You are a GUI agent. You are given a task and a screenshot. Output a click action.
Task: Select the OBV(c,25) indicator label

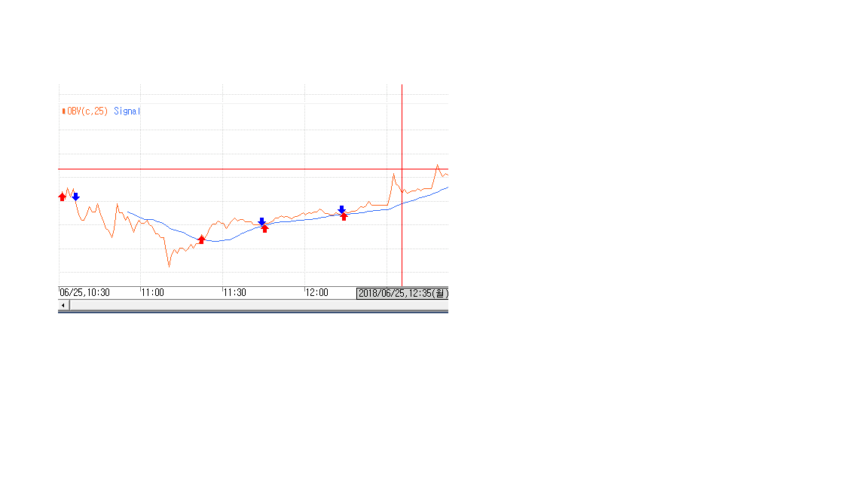[87, 111]
